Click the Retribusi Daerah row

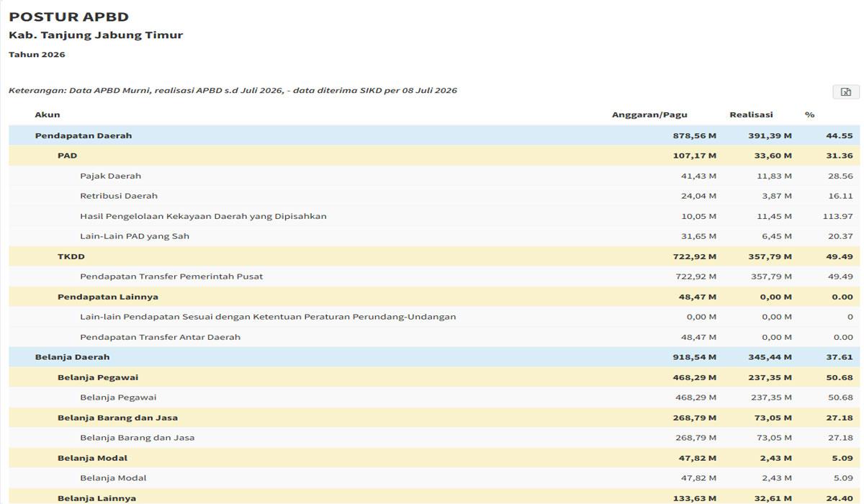tap(435, 196)
